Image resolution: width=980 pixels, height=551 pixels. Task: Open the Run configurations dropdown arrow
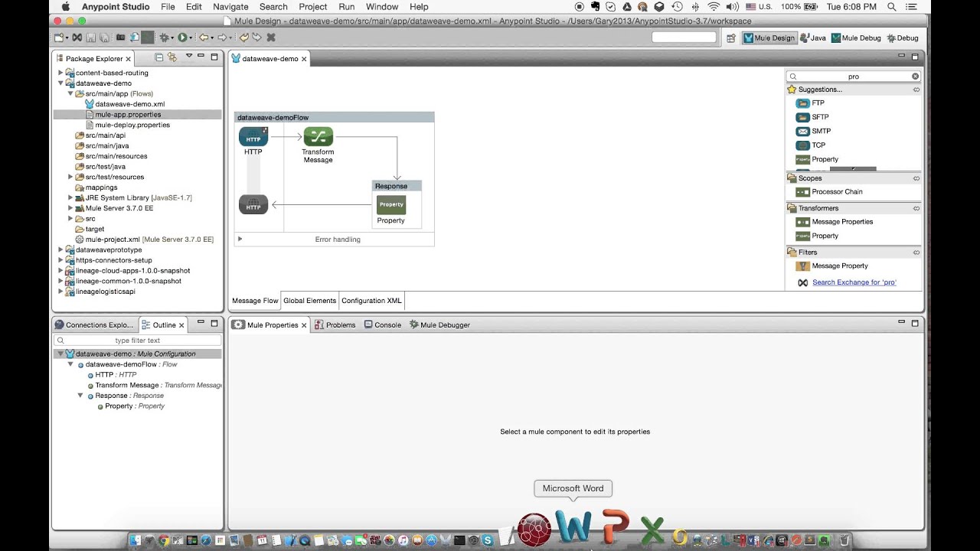click(191, 37)
